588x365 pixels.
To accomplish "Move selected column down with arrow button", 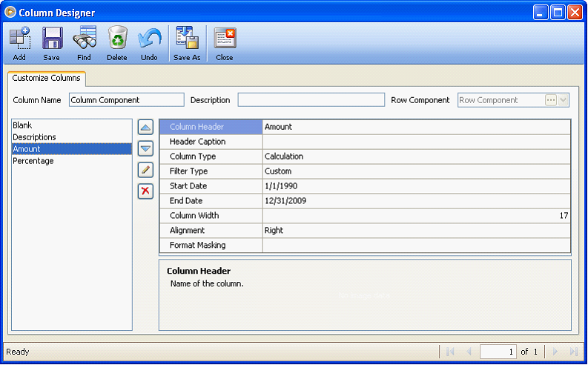I will (x=145, y=148).
